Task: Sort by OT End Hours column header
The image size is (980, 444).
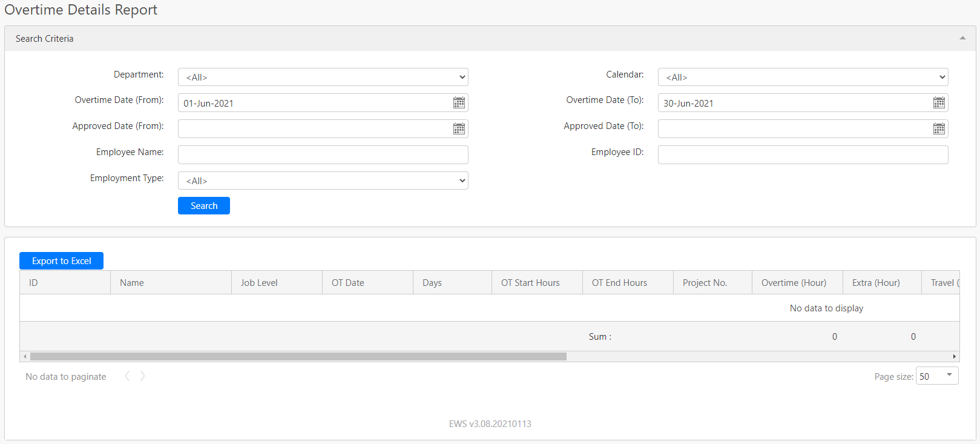Action: pyautogui.click(x=628, y=283)
